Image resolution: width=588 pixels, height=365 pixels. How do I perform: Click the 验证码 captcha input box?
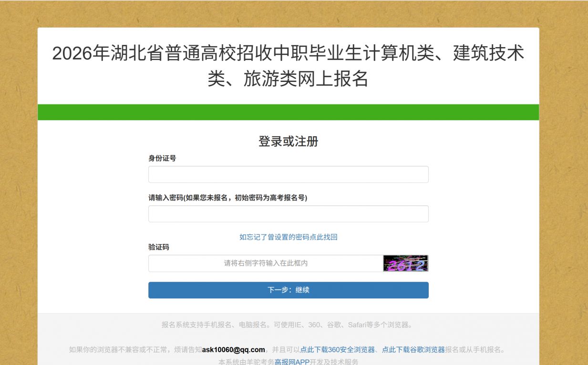(266, 264)
